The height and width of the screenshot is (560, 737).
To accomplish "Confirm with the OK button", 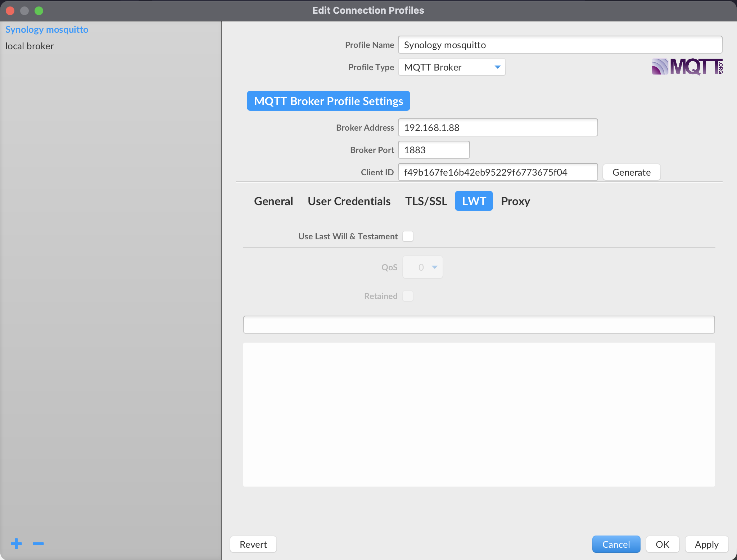I will (663, 544).
